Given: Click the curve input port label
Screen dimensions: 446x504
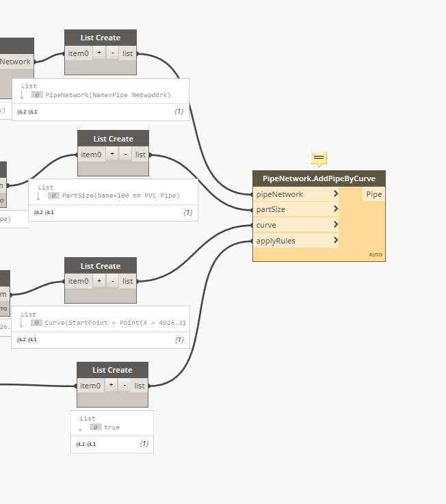Looking at the screenshot, I should click(266, 225).
